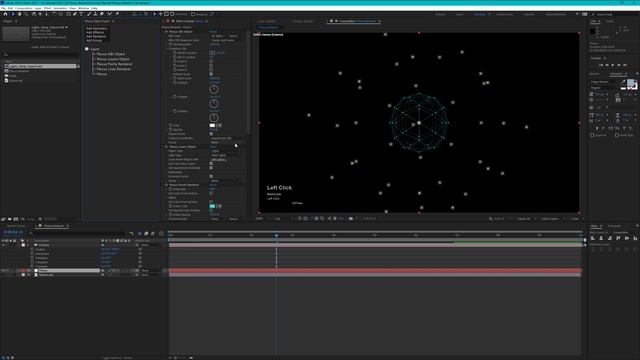Click Add Effector in Plexus Object Panel

point(95,32)
